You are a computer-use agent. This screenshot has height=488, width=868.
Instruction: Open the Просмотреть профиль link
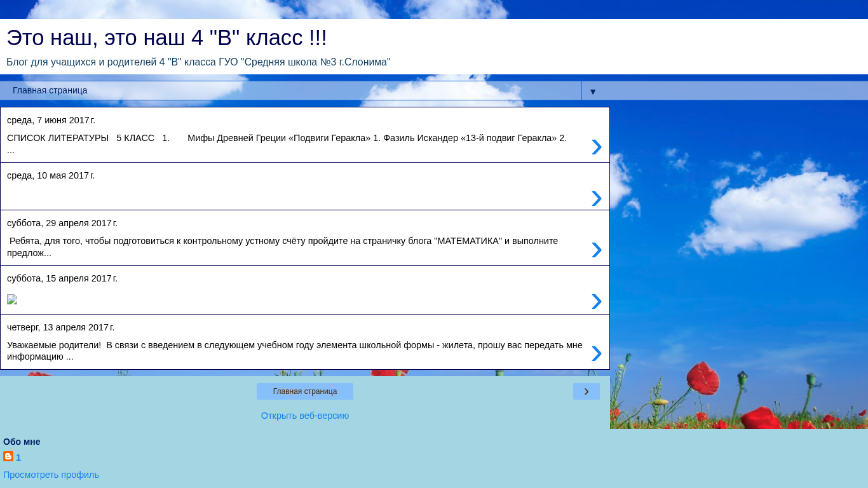(x=51, y=475)
